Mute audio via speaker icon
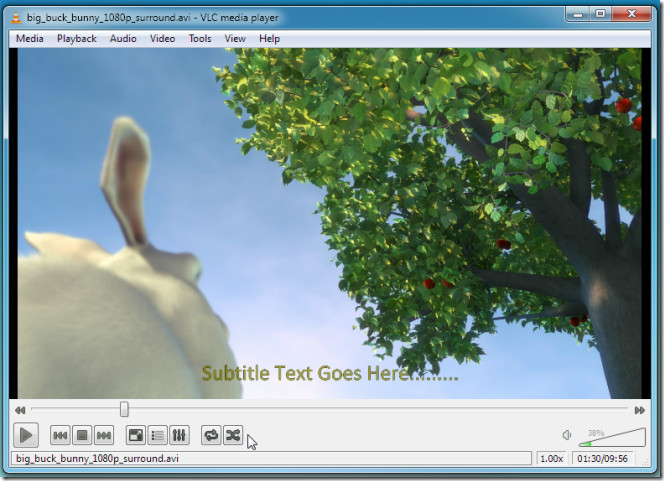This screenshot has width=664, height=481. [x=567, y=435]
